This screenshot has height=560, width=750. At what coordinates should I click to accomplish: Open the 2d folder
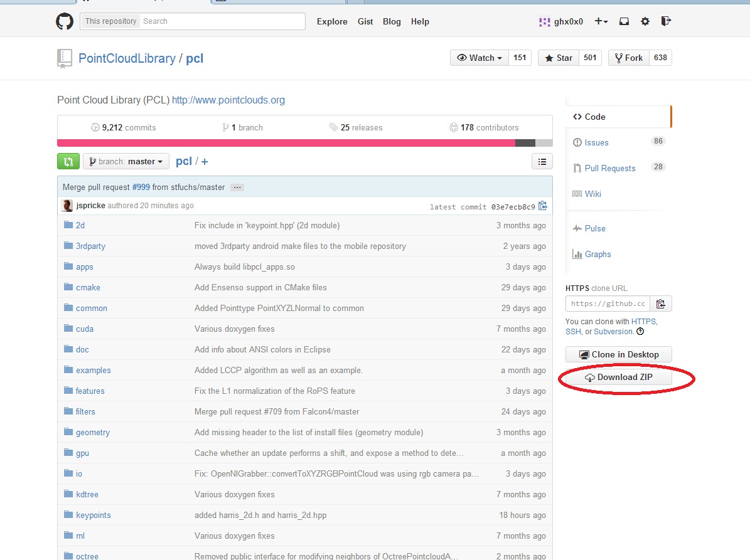(80, 225)
